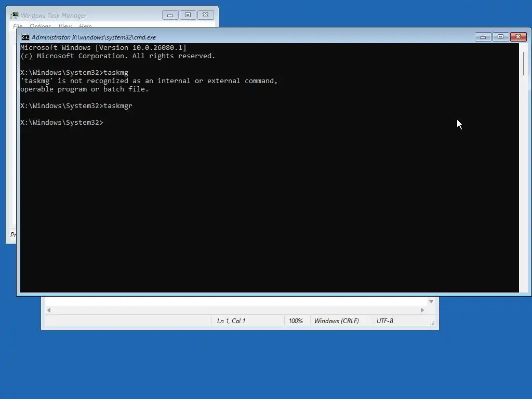The height and width of the screenshot is (399, 532).
Task: Open the Help menu in Task Manager
Action: coord(85,26)
